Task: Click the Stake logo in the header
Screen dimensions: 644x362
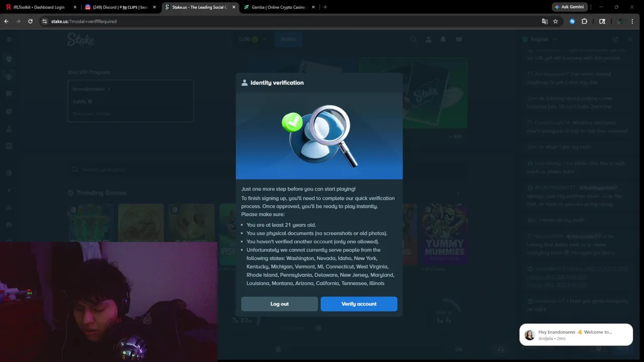Action: click(x=80, y=40)
